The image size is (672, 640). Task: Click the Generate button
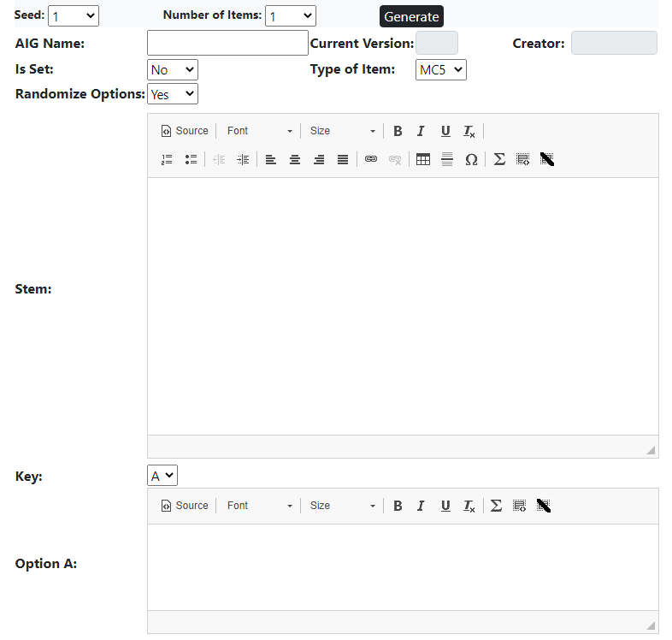[411, 17]
